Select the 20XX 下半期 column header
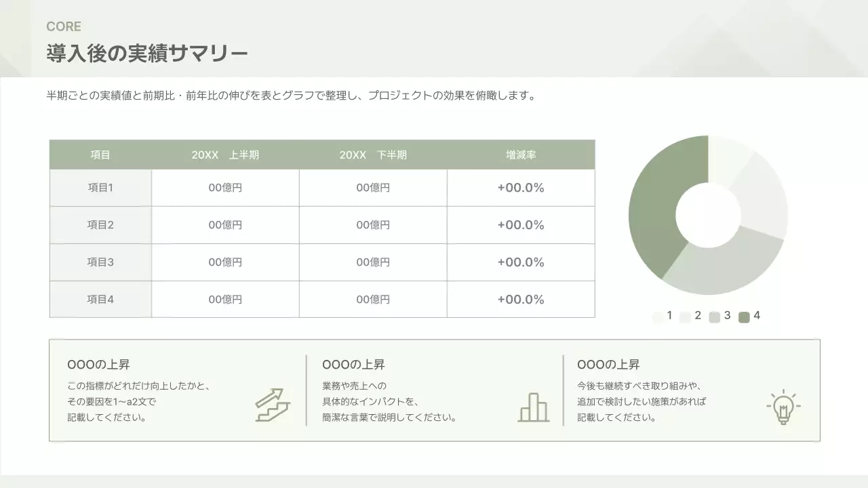 (x=373, y=155)
